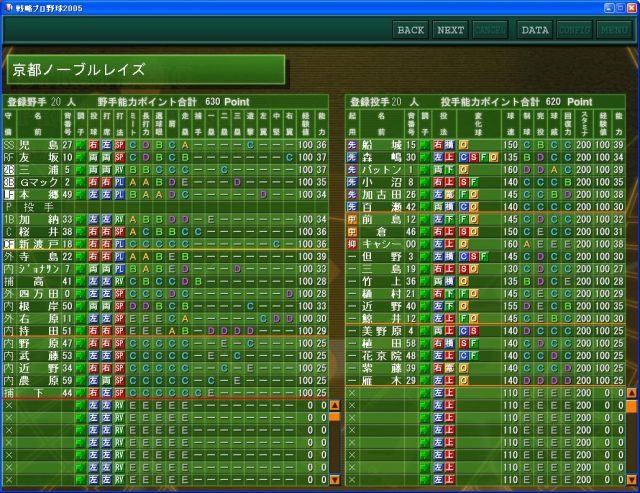The image size is (640, 493).
Task: Click the P 投手 row in the fielder lineup
Action: click(x=165, y=207)
